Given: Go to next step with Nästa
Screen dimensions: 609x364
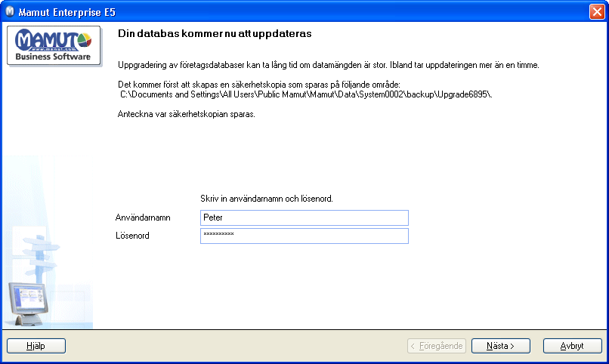Looking at the screenshot, I should 501,345.
